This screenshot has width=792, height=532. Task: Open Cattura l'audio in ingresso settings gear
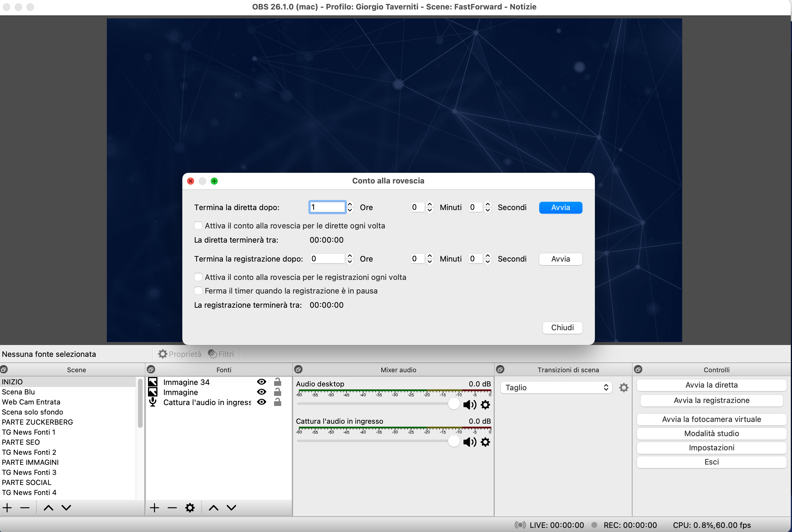486,442
